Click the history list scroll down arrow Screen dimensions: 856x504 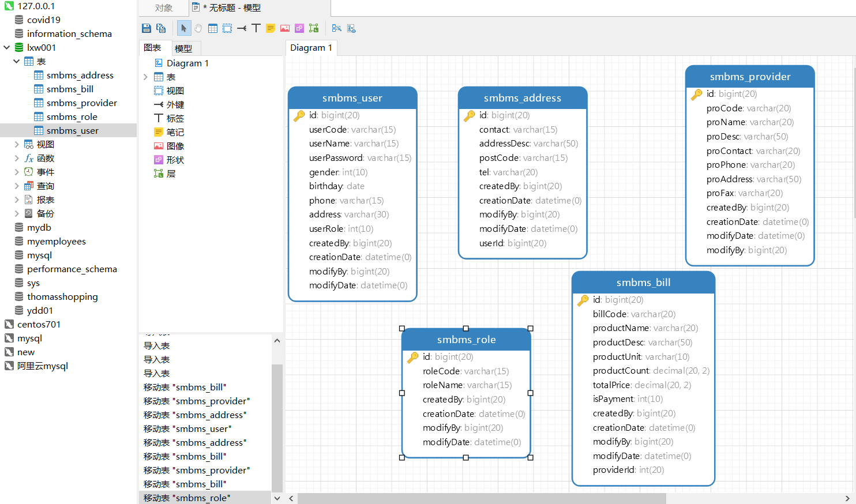coord(277,498)
